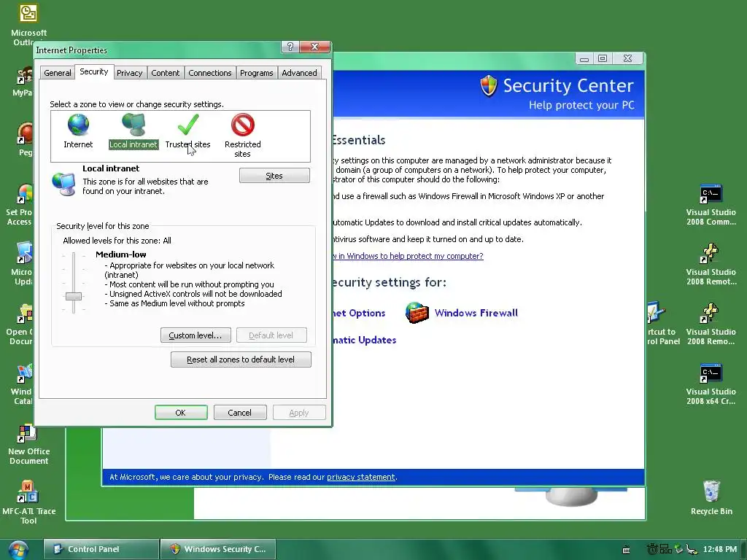Open the Recycle Bin desktop icon
This screenshot has width=747, height=560.
711,497
